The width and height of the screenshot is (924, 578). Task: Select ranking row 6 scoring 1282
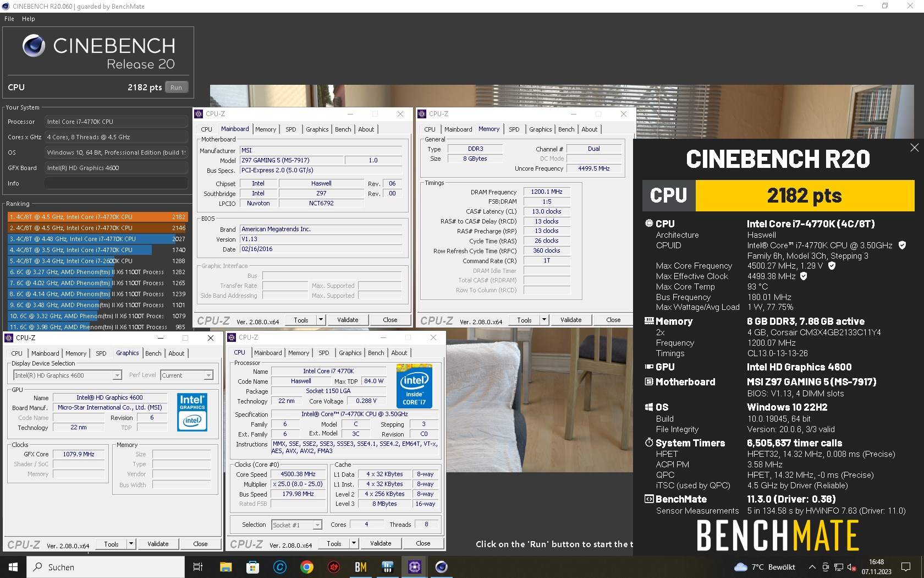tap(98, 272)
